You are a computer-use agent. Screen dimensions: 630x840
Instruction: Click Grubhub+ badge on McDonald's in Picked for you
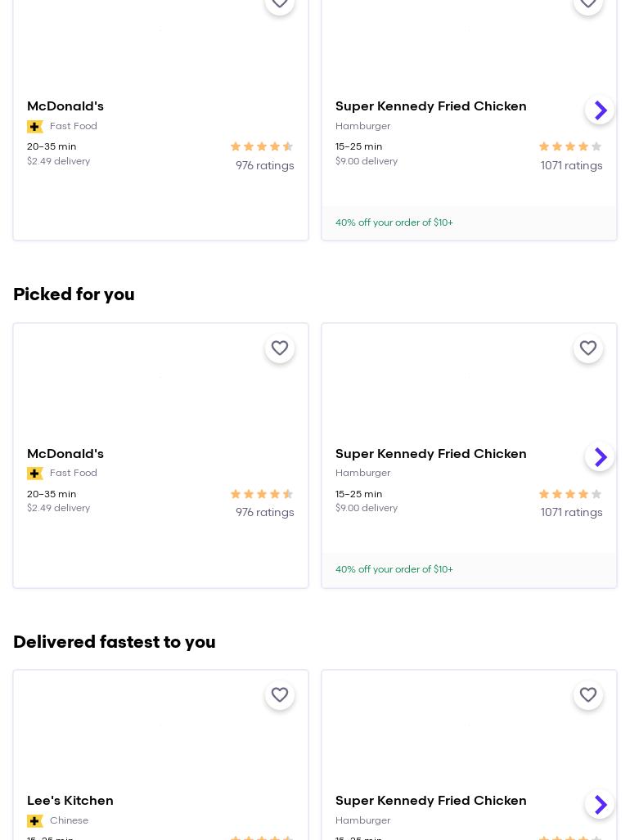[x=35, y=474]
